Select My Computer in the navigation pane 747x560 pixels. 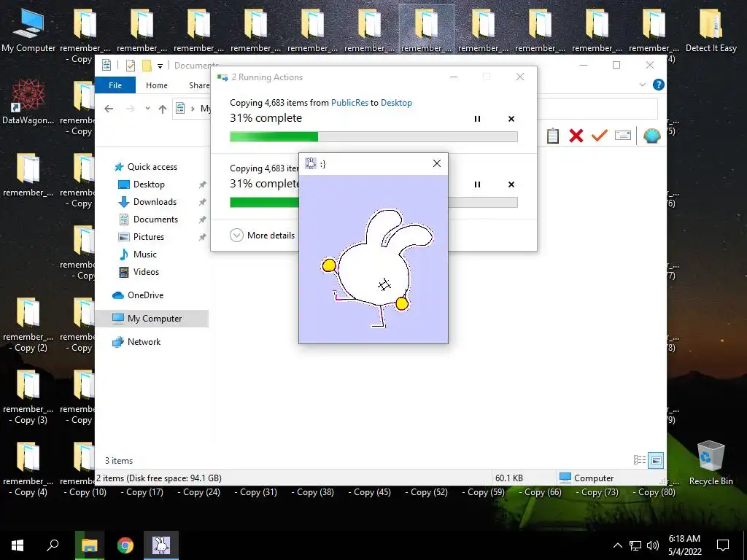coord(152,319)
